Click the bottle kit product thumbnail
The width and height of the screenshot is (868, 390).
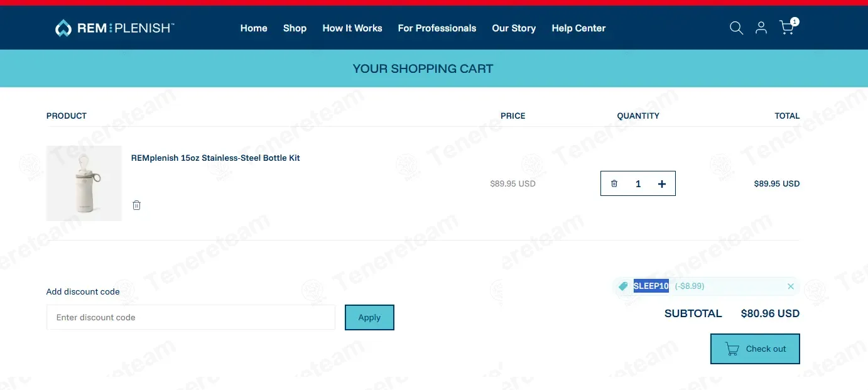tap(84, 183)
